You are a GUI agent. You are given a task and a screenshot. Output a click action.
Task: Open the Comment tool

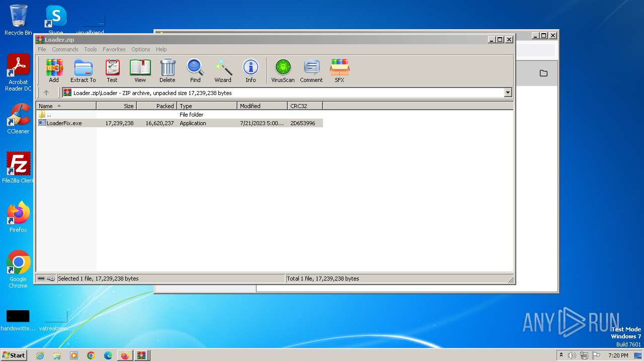311,71
